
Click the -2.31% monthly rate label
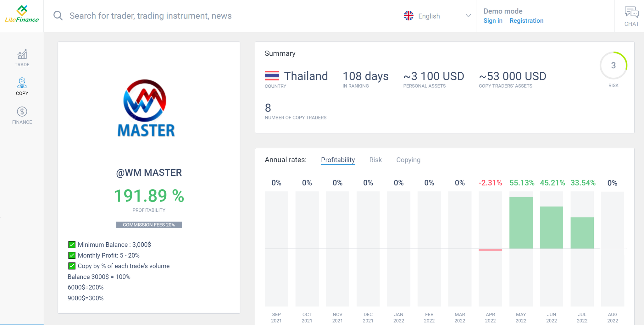pos(490,183)
